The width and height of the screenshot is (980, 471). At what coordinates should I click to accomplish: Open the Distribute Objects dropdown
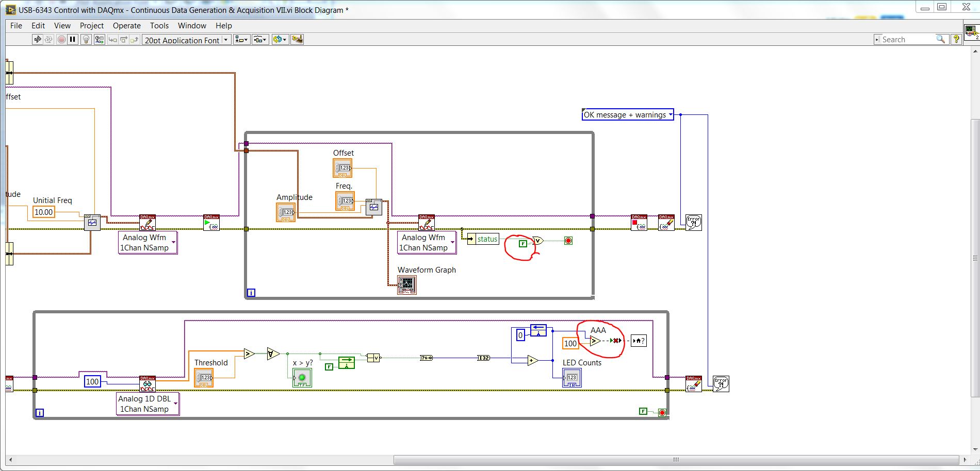pos(260,40)
